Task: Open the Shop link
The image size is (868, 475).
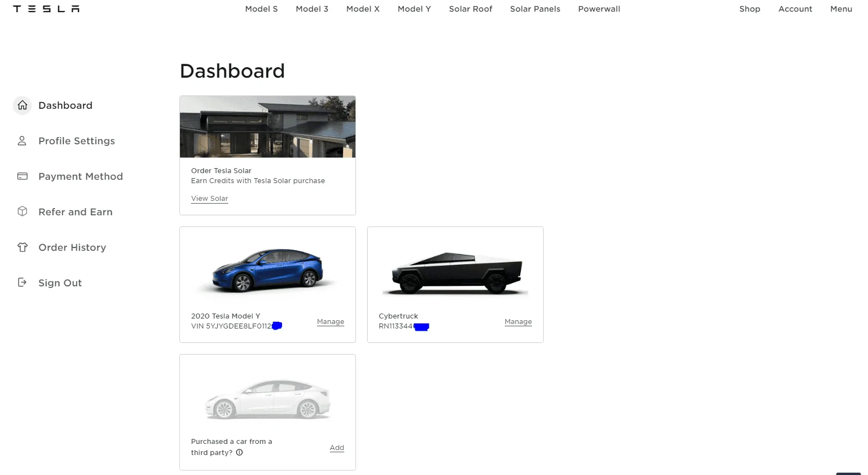Action: tap(750, 9)
